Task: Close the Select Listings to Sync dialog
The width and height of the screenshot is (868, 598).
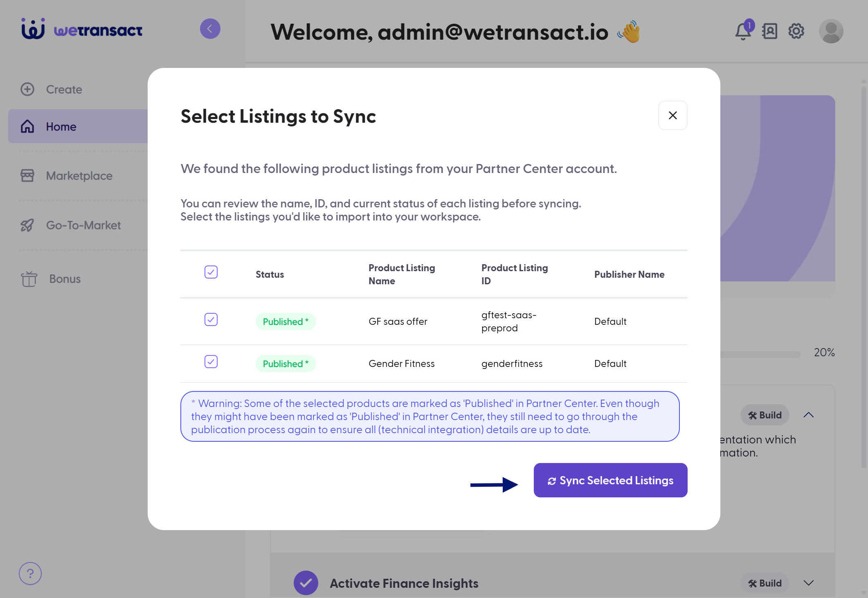Action: 672,115
